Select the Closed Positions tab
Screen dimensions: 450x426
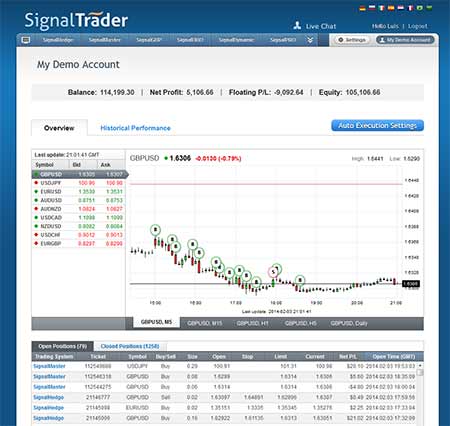pos(130,346)
